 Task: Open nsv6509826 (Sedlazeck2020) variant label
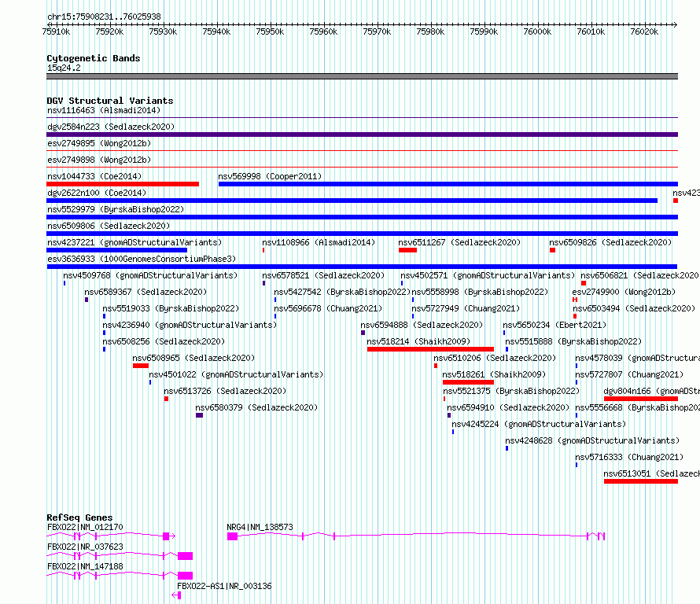610,242
